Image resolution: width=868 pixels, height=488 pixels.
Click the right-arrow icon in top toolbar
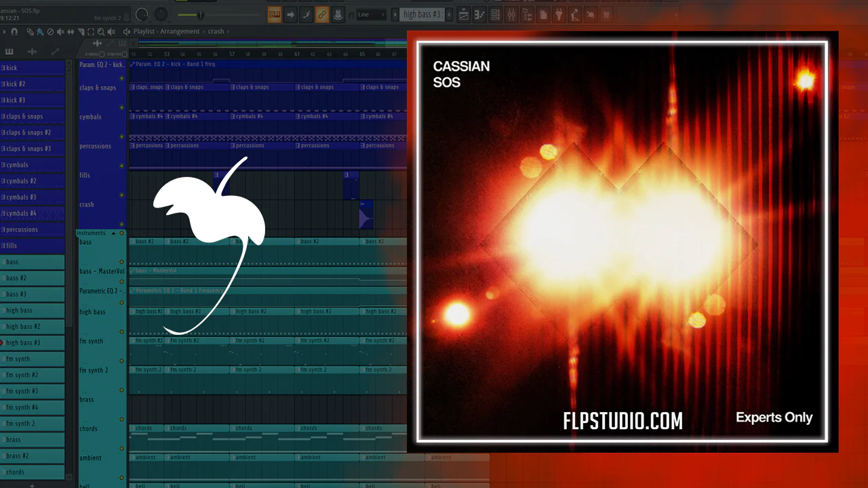click(290, 14)
